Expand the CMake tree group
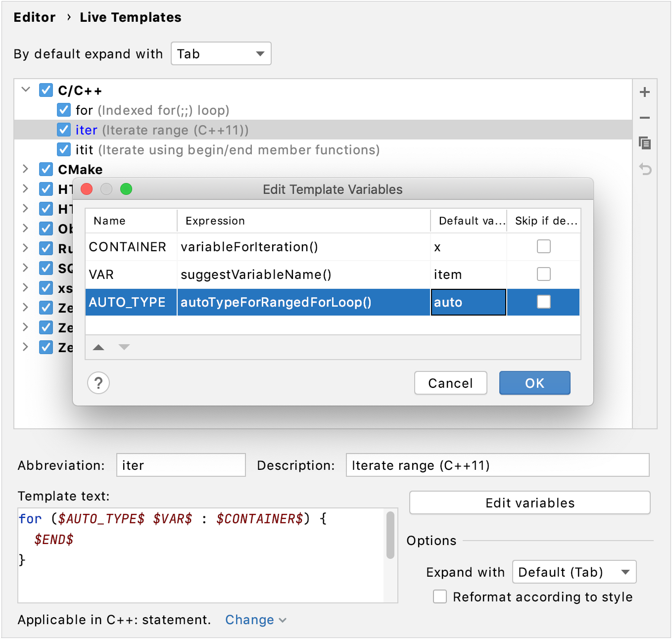Image resolution: width=672 pixels, height=639 pixels. (25, 169)
